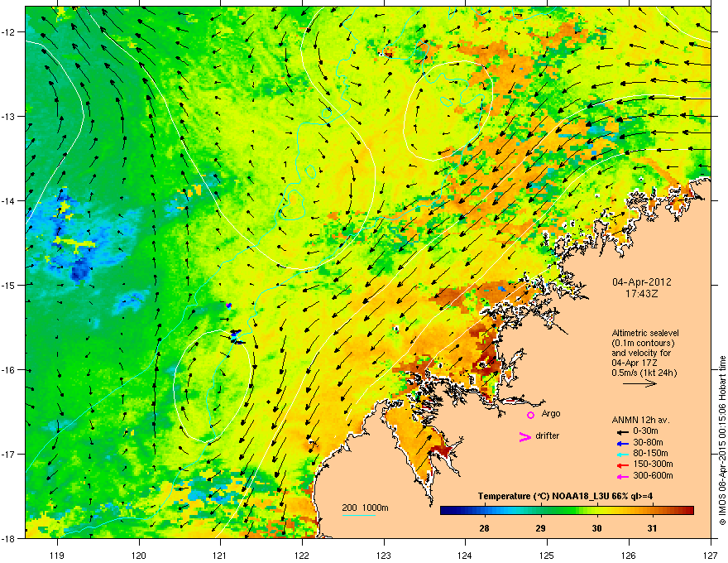This screenshot has width=728, height=563.
Task: Click the magenta drifter arrowhead symbol in legend
Action: pos(525,436)
